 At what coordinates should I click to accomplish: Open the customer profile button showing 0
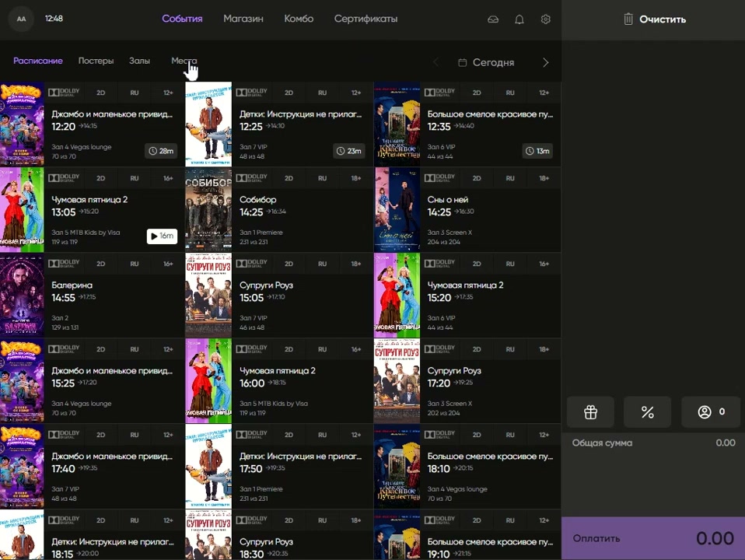(x=711, y=411)
